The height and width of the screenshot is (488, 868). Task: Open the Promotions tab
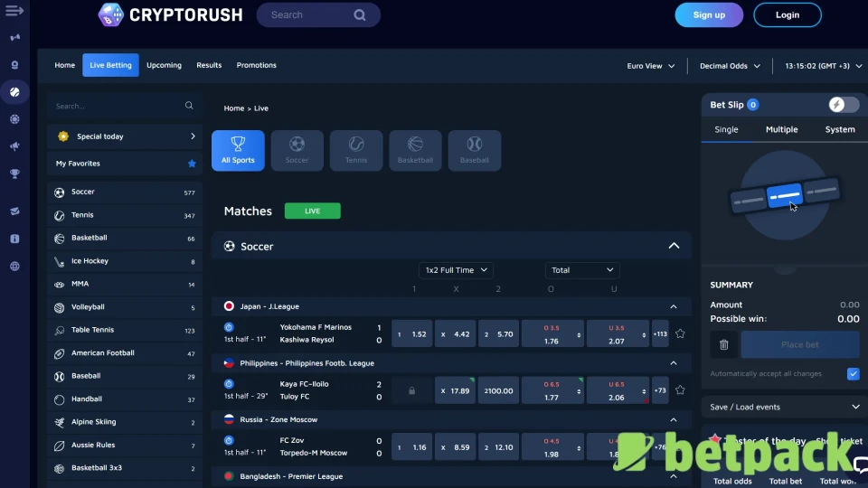click(x=256, y=65)
